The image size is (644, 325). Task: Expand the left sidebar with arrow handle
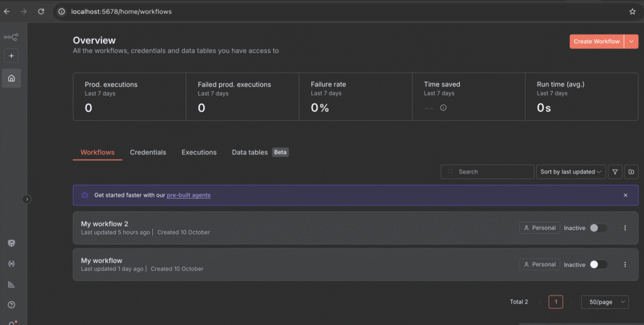(x=27, y=199)
